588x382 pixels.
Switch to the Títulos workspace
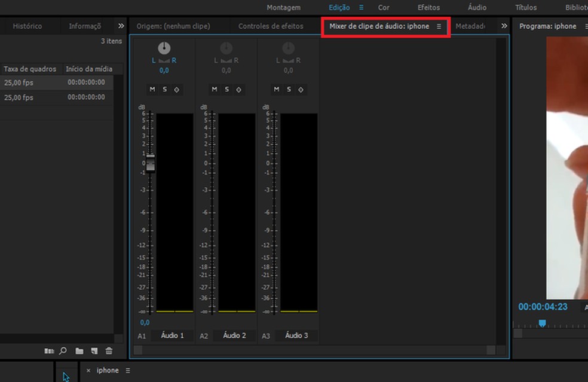click(x=526, y=8)
